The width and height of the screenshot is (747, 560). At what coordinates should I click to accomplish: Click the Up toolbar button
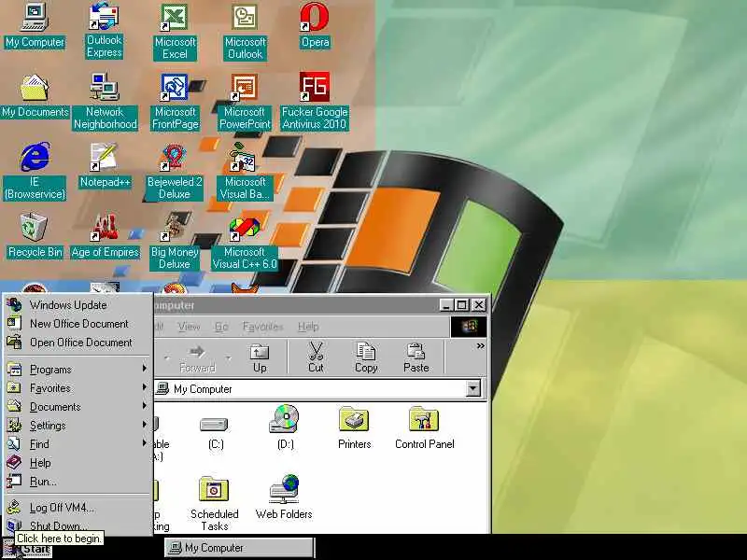pos(260,358)
